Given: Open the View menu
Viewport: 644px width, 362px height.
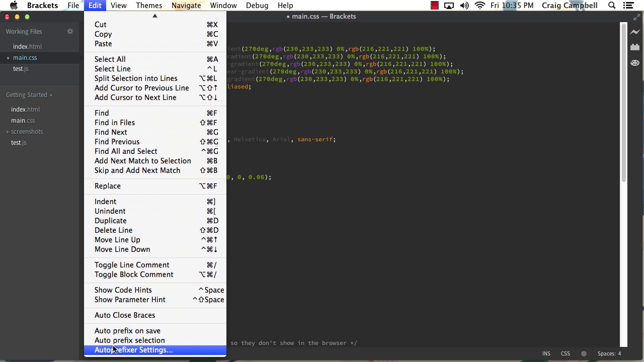Looking at the screenshot, I should [x=118, y=6].
